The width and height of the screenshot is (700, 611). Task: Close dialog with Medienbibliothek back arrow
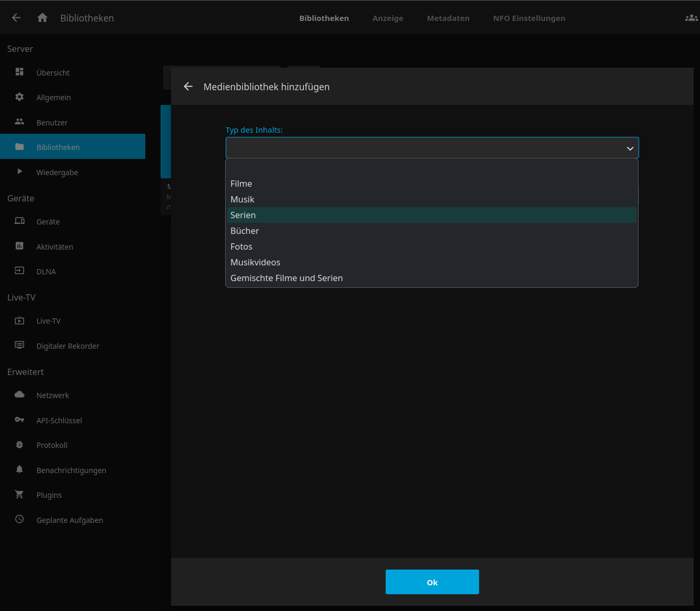[188, 87]
